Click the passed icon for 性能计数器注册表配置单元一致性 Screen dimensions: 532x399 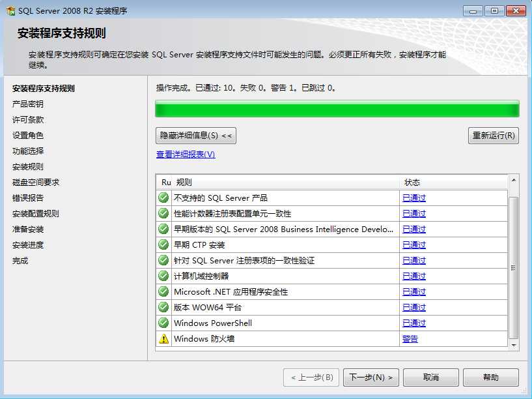point(163,213)
